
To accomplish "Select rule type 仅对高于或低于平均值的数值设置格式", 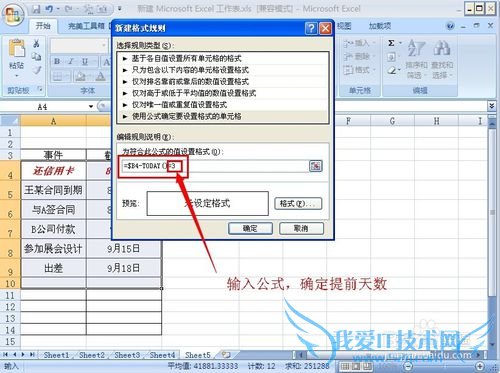I will click(223, 93).
